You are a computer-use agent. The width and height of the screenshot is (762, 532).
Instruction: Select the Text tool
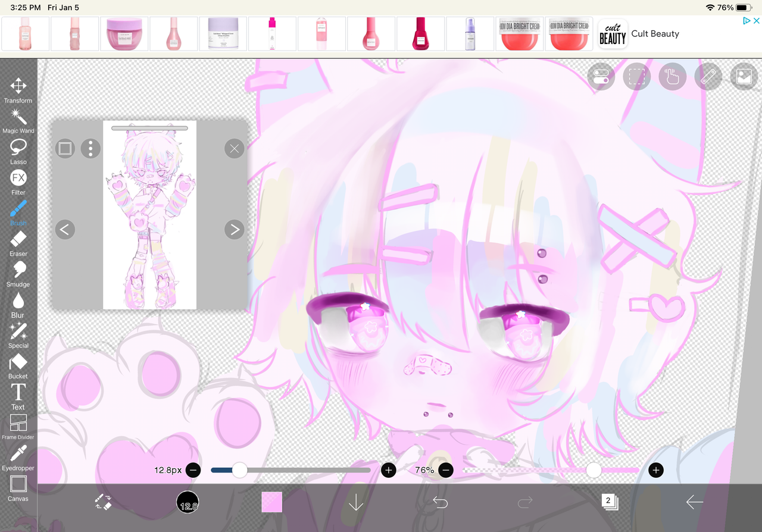point(18,396)
